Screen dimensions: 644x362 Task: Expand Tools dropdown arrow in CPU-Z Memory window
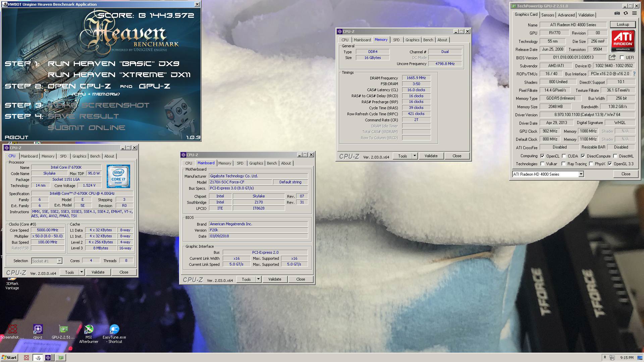pyautogui.click(x=415, y=156)
